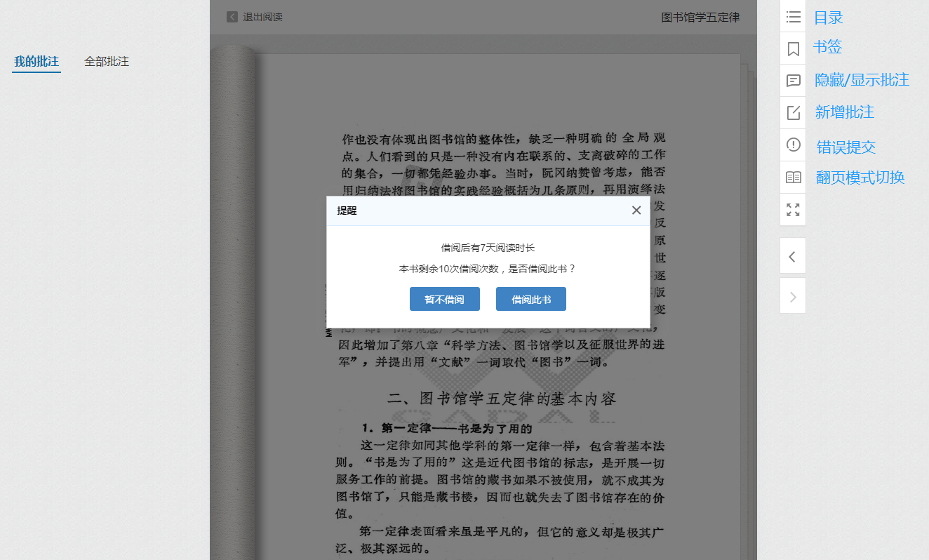Click the 暂不借阅 button
This screenshot has height=560, width=929.
[x=444, y=300]
